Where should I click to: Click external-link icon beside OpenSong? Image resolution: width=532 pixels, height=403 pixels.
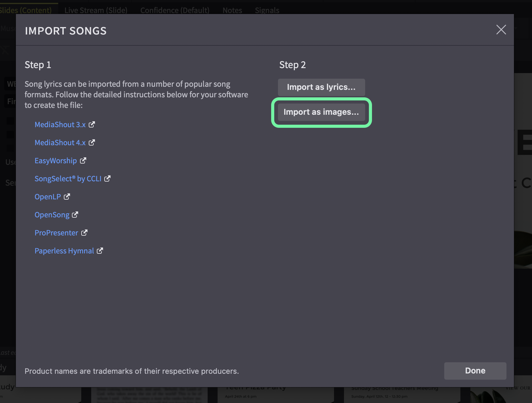[75, 215]
